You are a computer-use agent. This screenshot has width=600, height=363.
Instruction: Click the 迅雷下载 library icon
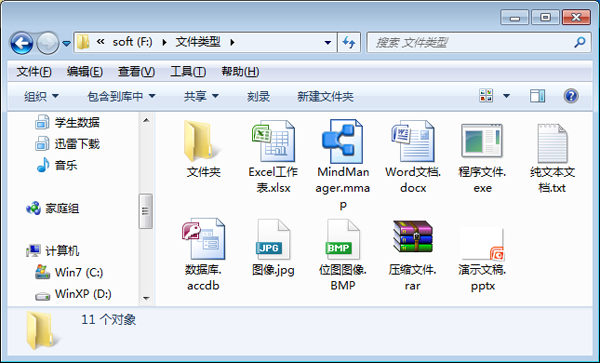(x=42, y=144)
